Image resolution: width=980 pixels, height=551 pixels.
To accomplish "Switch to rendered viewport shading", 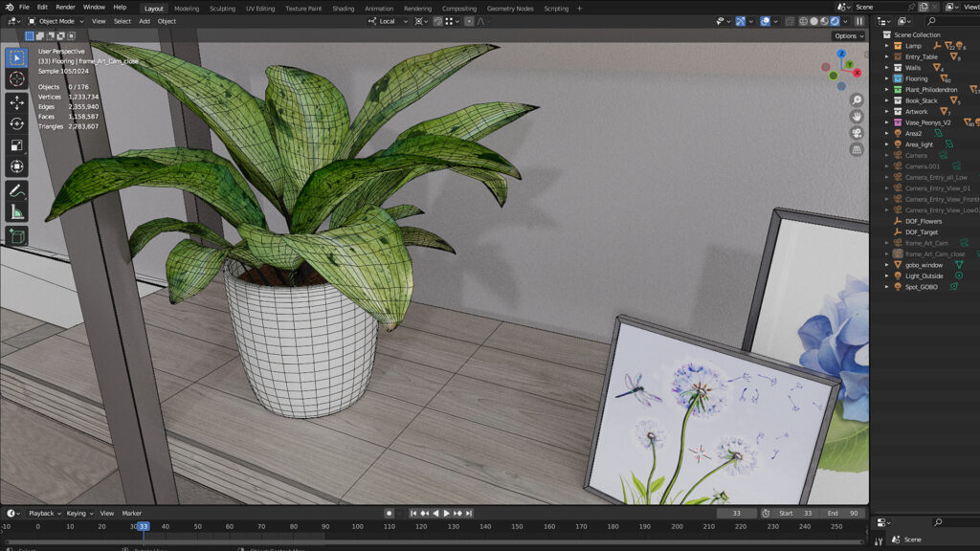I will coord(835,21).
